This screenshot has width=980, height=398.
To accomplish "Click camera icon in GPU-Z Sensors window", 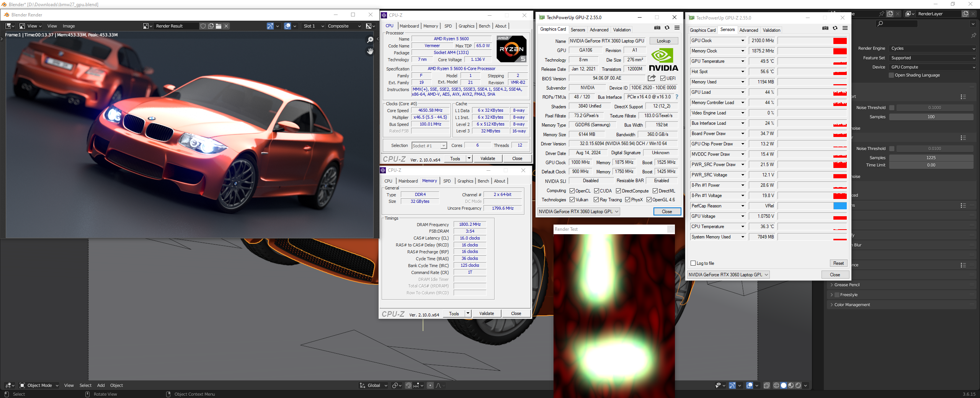I will 825,28.
